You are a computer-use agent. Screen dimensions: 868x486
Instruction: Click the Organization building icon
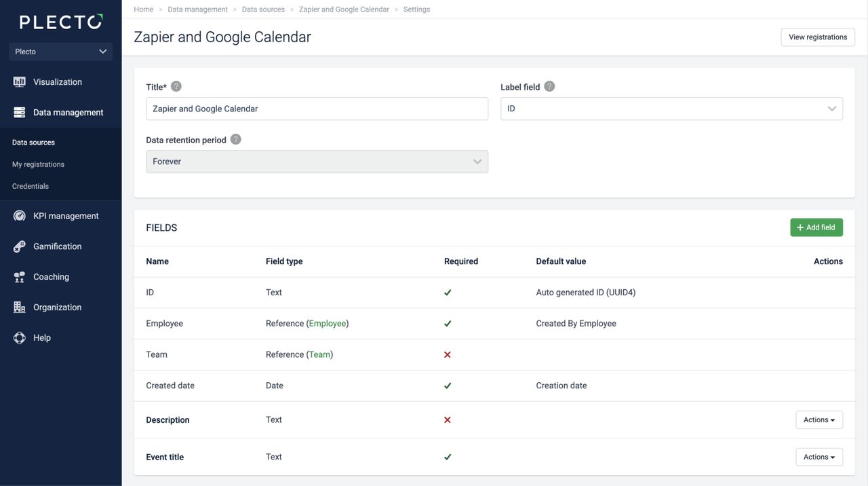coord(20,307)
